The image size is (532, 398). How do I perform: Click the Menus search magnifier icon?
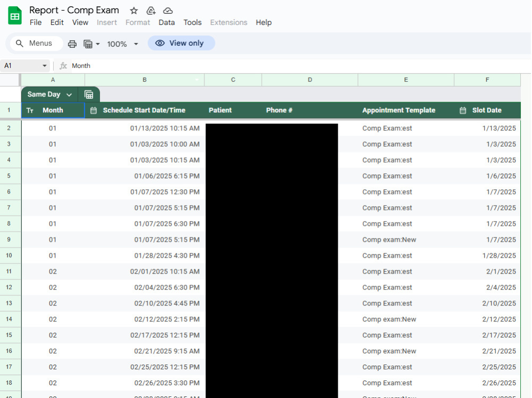coord(20,44)
